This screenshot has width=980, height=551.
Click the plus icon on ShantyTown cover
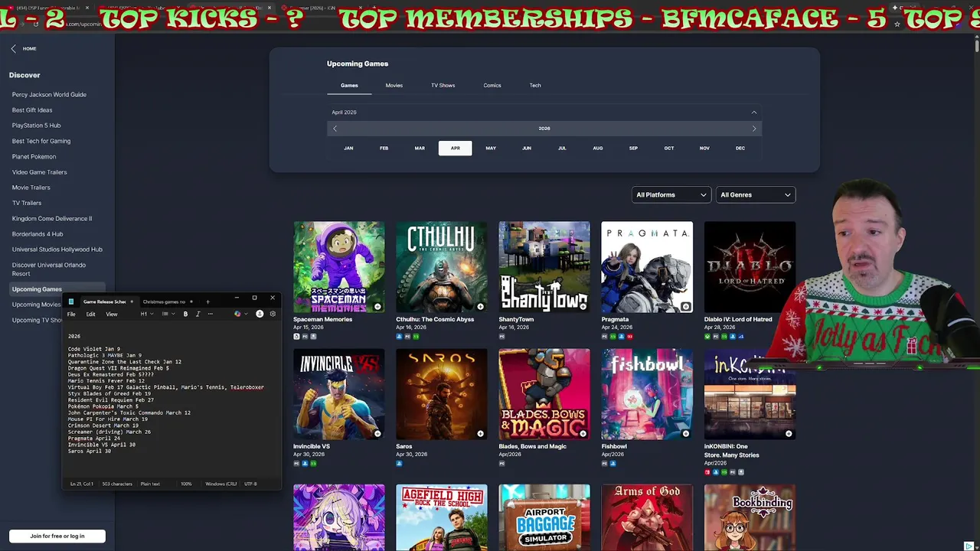tap(583, 307)
